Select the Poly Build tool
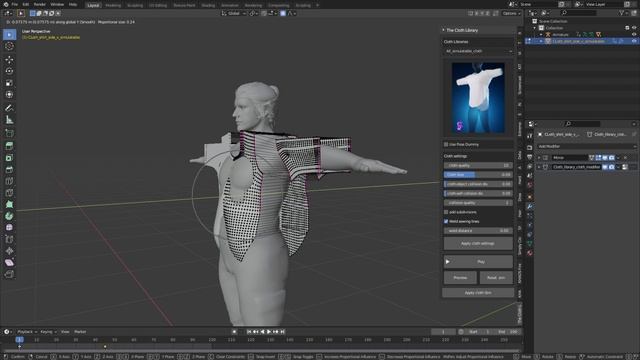This screenshot has width=640, height=360. 9,204
